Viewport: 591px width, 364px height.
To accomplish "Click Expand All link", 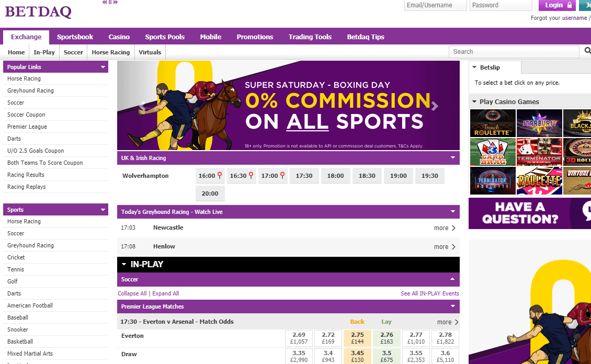I will tap(165, 293).
